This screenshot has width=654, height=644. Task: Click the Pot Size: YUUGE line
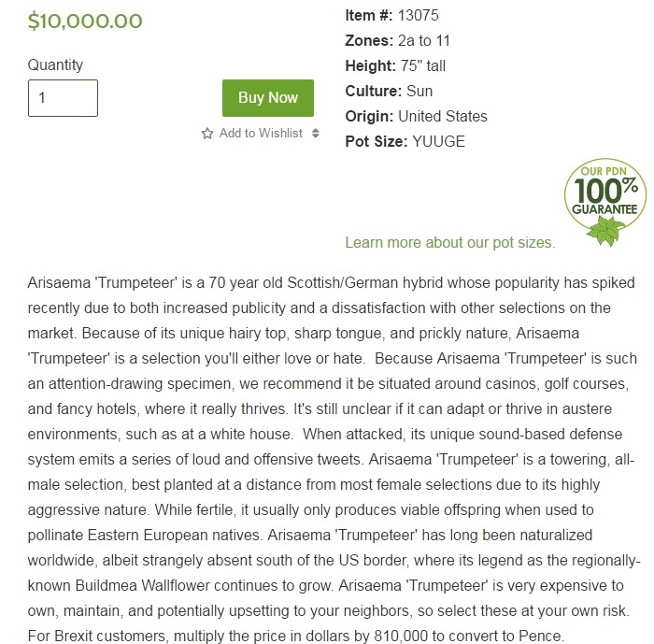405,142
